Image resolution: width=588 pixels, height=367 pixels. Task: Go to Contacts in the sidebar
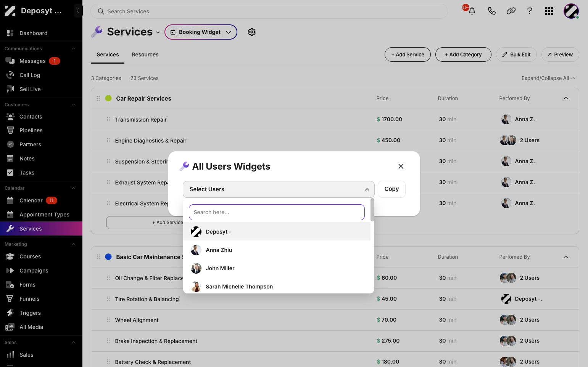41,117
